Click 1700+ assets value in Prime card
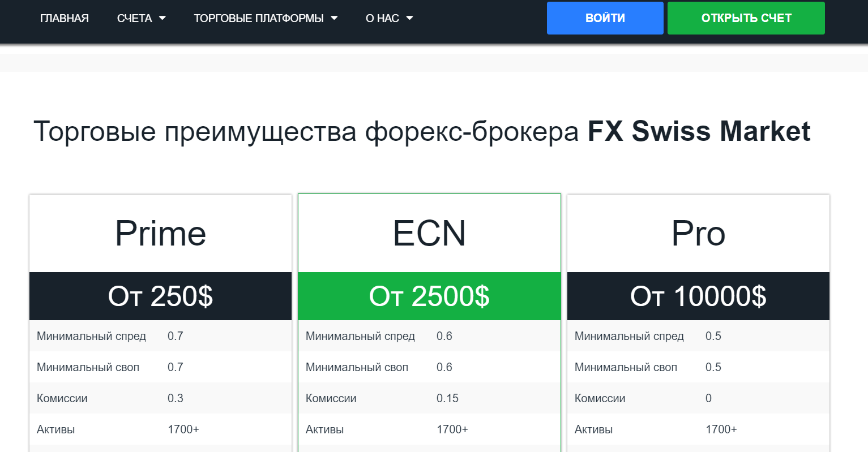Viewport: 868px width, 452px height. [183, 429]
